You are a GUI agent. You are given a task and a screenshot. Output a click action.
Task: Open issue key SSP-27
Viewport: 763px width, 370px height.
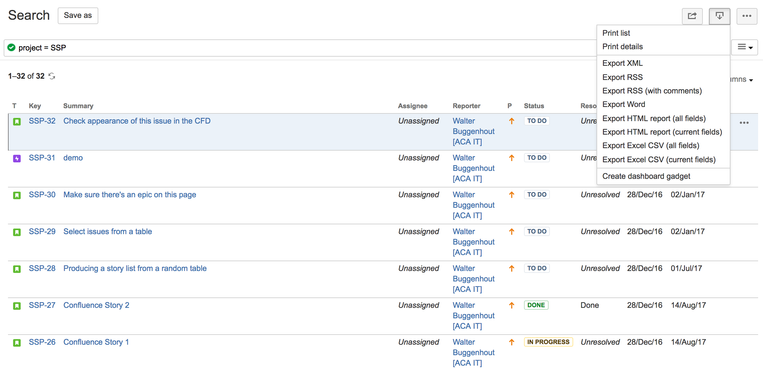point(42,305)
